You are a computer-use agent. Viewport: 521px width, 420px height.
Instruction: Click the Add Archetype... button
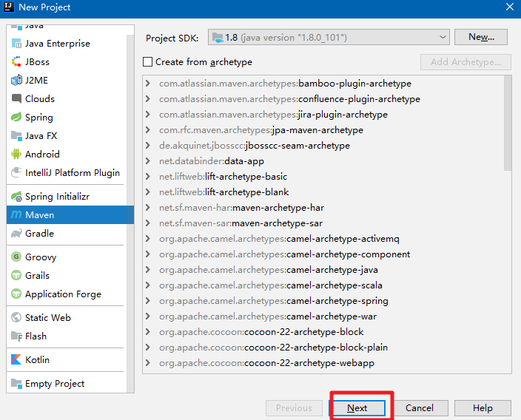465,62
